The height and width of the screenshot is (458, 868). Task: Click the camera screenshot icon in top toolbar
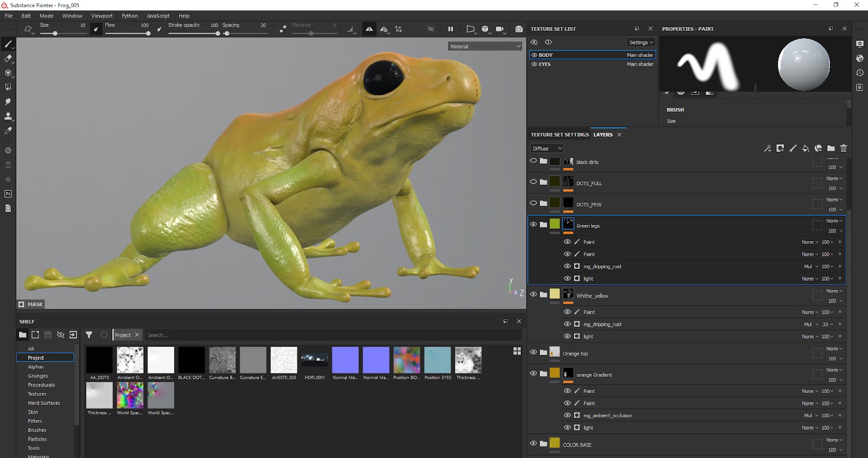[x=519, y=29]
